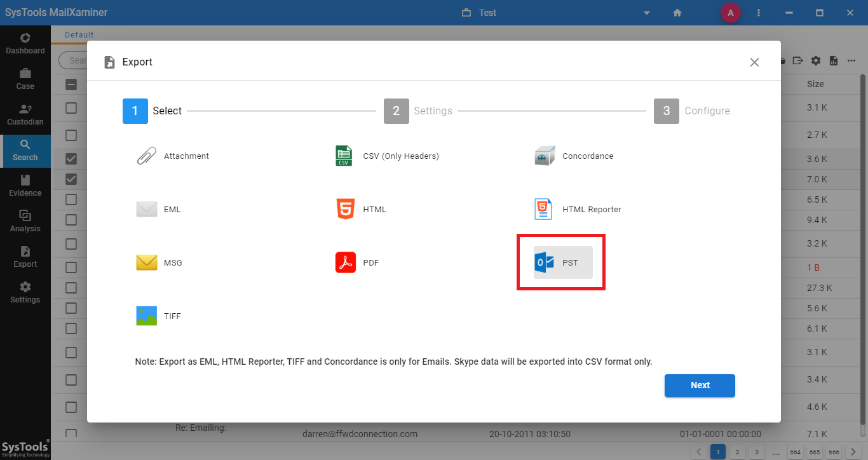868x460 pixels.
Task: Uncheck the row checkbox for 7.0 K item
Action: point(71,179)
